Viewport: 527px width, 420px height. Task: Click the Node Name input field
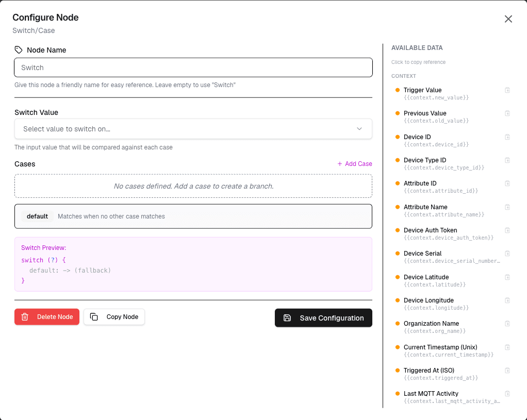(x=193, y=68)
